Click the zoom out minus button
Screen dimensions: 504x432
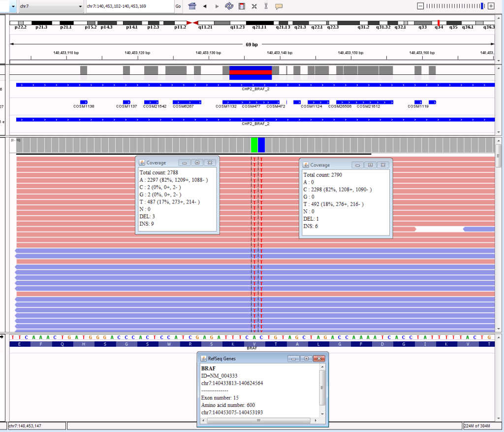(420, 6)
